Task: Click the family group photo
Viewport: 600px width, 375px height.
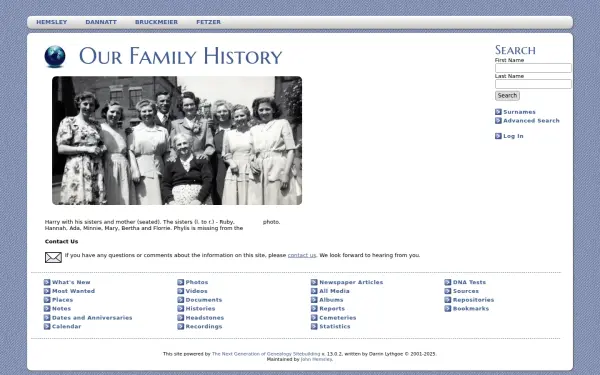Action: (x=177, y=140)
